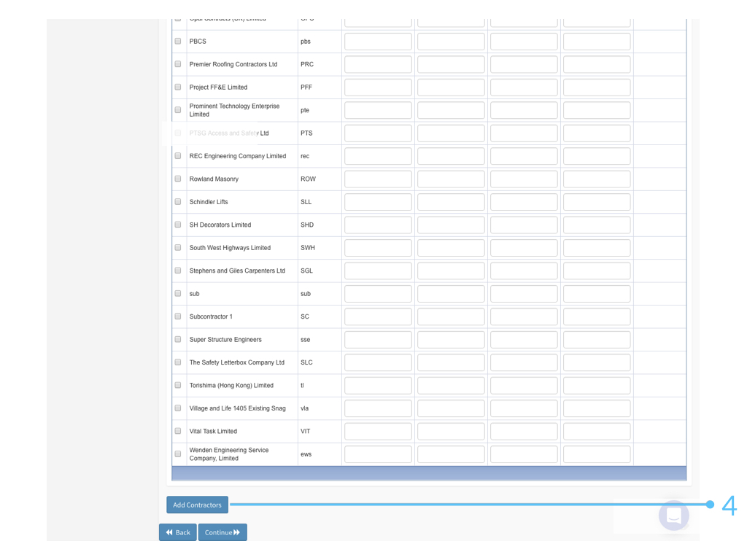Image resolution: width=747 pixels, height=560 pixels.
Task: Check The Safety Letterbox Company Ltd checkbox
Action: 178,362
